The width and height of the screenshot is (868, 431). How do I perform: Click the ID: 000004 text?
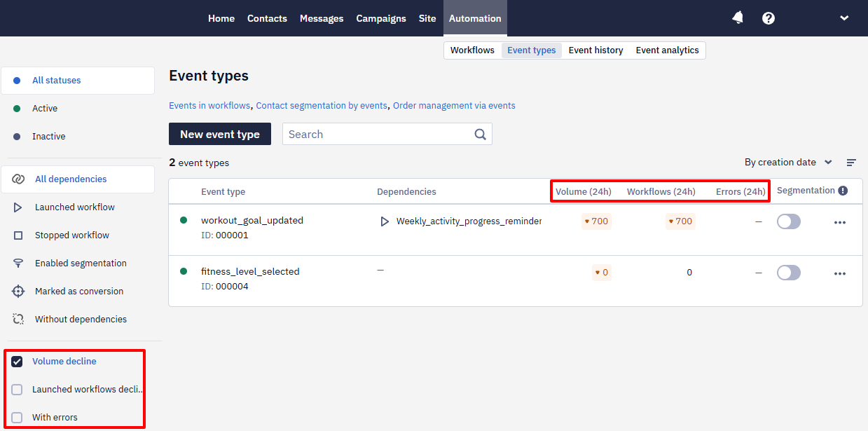225,287
